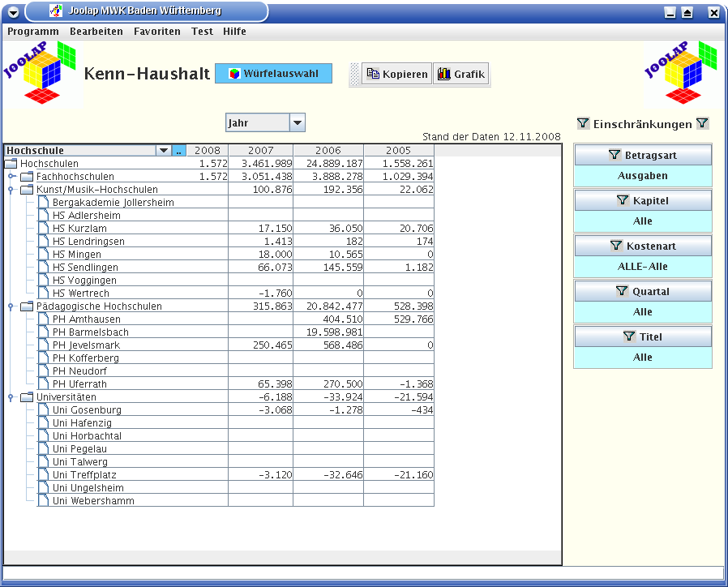Open the Favoriten menu
728x587 pixels.
157,32
